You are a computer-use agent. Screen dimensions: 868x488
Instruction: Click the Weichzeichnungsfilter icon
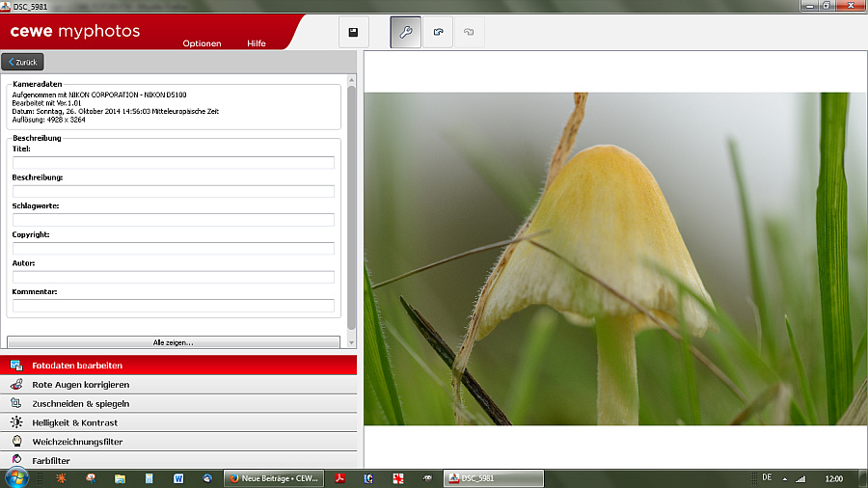tap(16, 442)
